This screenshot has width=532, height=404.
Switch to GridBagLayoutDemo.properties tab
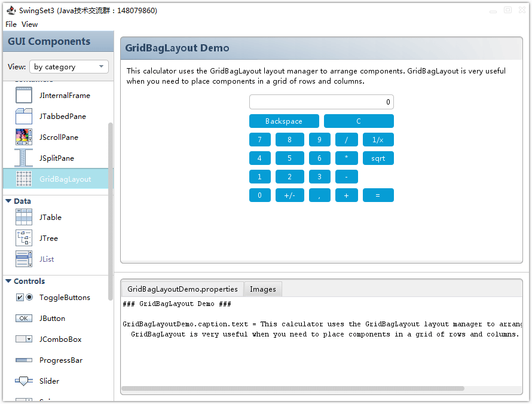pos(182,289)
